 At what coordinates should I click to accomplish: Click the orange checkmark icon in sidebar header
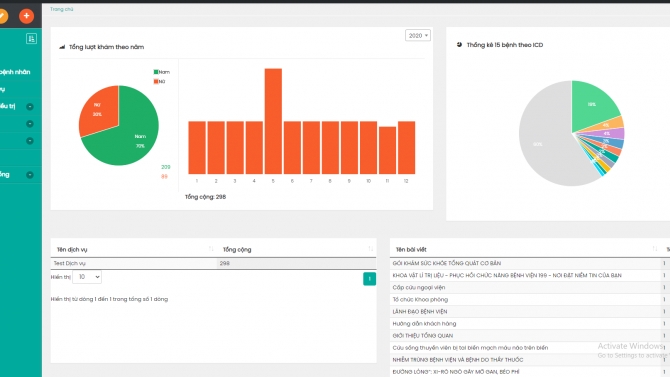(3, 16)
